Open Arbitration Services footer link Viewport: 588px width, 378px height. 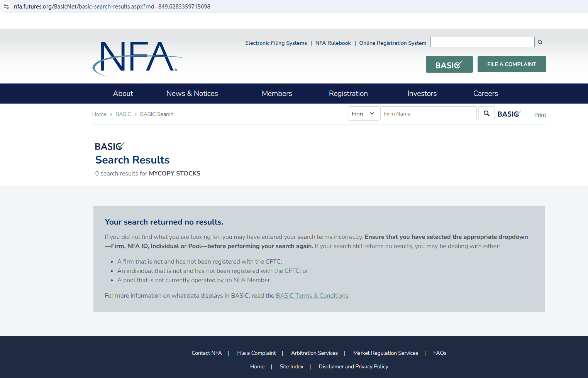(x=314, y=353)
